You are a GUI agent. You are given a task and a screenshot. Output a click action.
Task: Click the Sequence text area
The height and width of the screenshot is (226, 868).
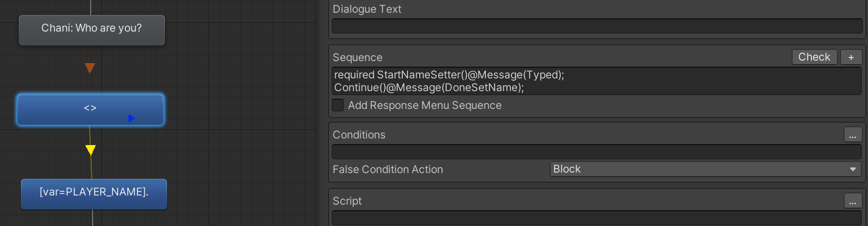[x=596, y=81]
